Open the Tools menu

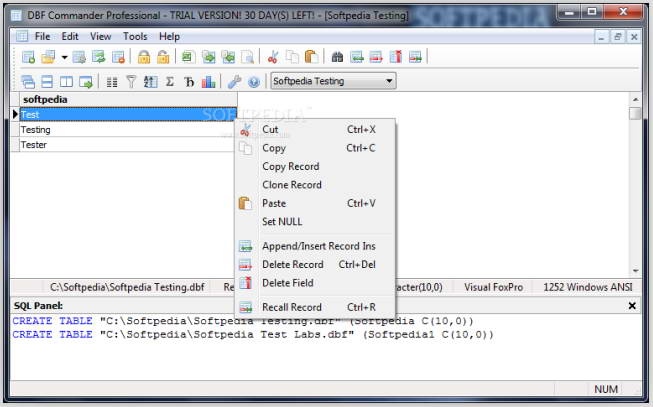coord(135,37)
